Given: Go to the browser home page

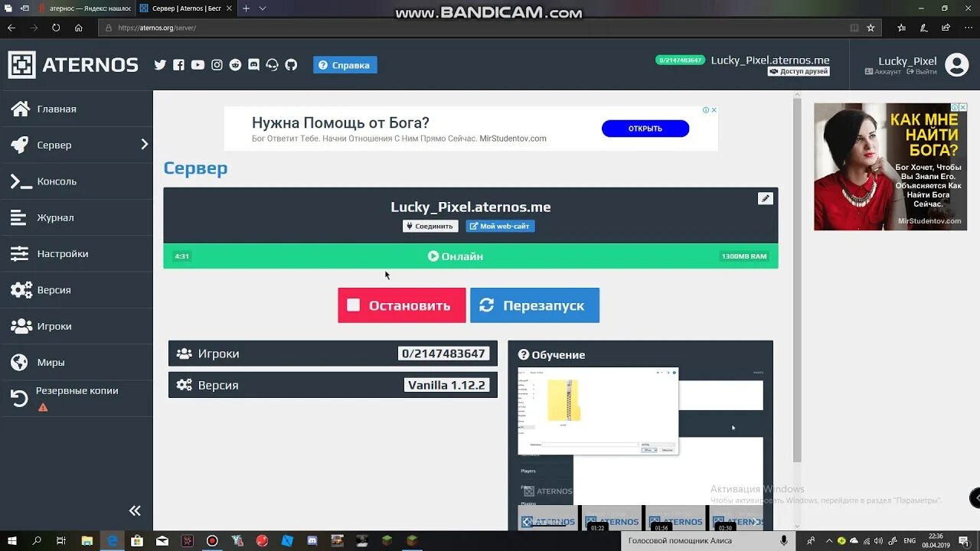Looking at the screenshot, I should (78, 28).
